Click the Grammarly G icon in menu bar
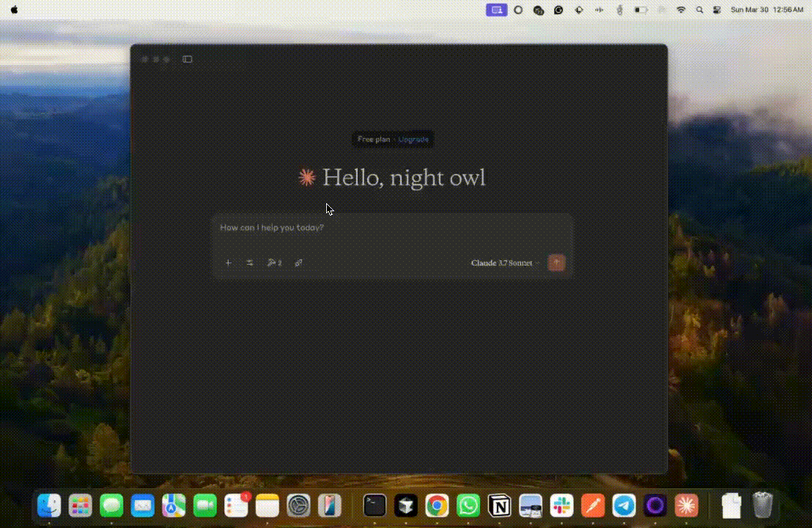 pyautogui.click(x=558, y=10)
